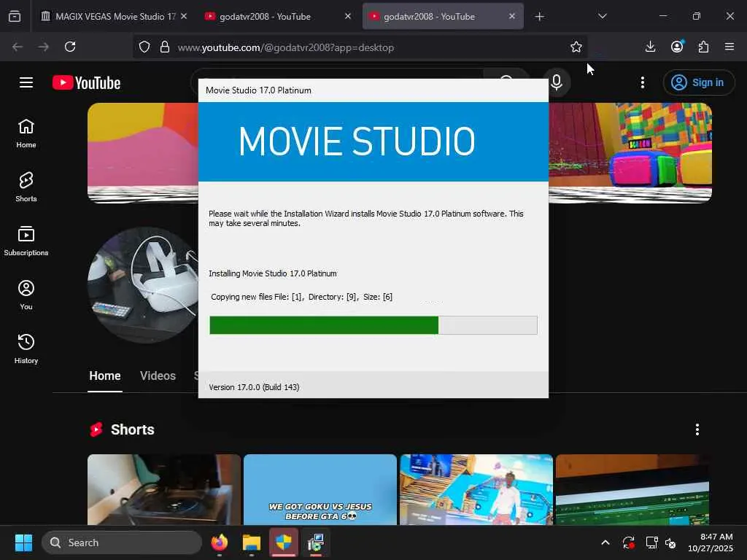Open the Firefox application menu

729,47
